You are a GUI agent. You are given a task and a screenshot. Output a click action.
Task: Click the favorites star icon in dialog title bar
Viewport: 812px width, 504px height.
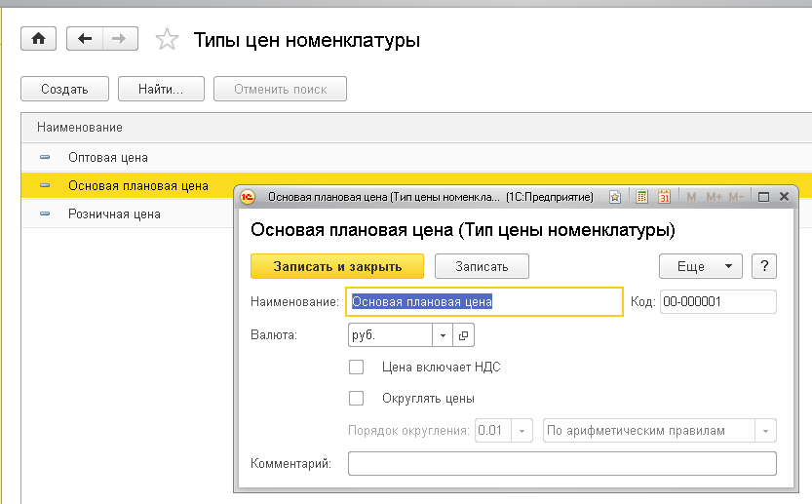coord(615,197)
